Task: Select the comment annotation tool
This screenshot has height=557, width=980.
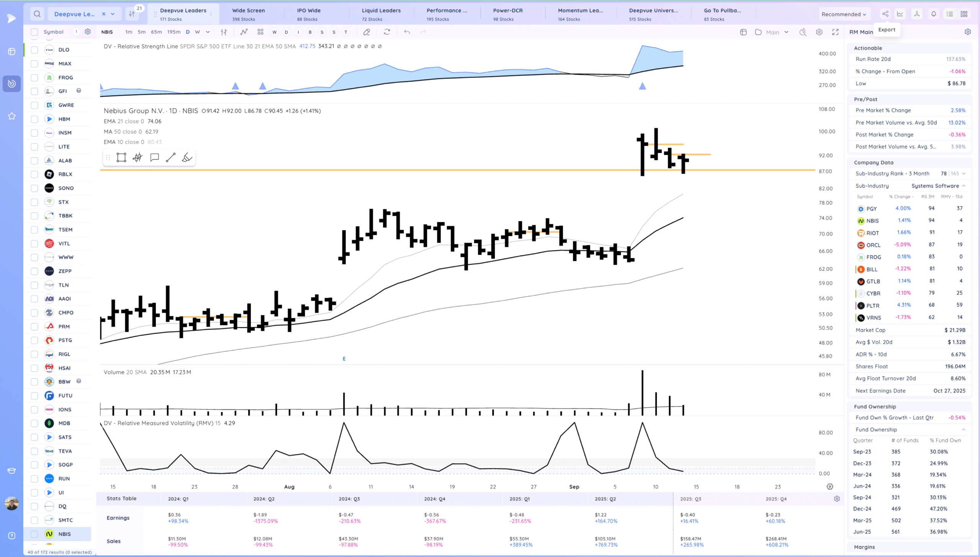Action: (x=155, y=157)
